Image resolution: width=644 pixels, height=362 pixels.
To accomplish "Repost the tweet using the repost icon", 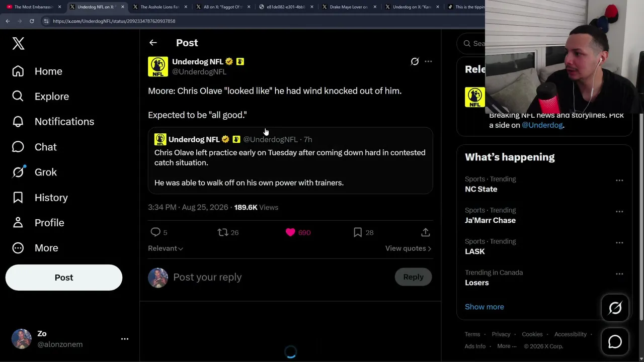I will [x=222, y=232].
